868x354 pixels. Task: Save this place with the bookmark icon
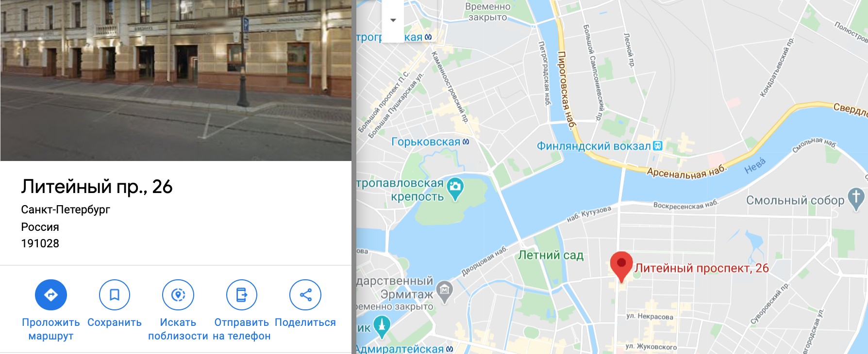pos(115,295)
